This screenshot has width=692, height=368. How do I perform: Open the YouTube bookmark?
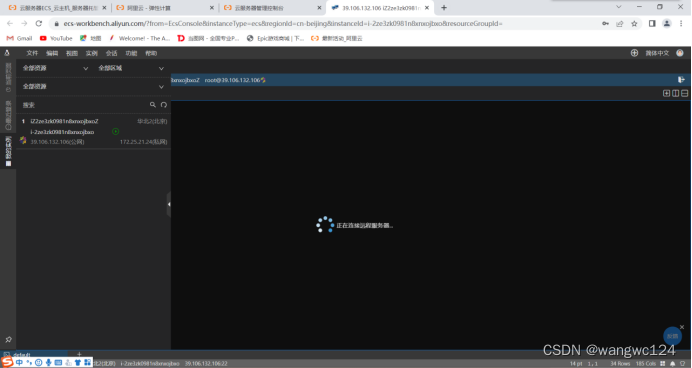click(x=56, y=38)
